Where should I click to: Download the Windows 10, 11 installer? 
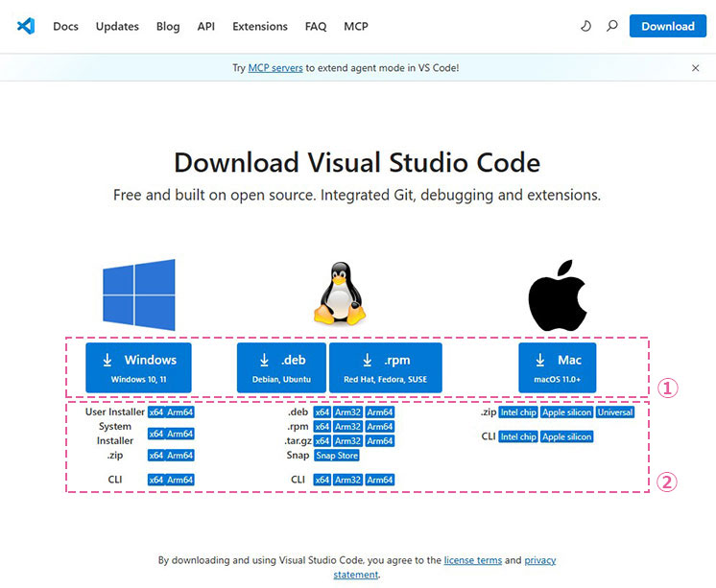pos(138,367)
